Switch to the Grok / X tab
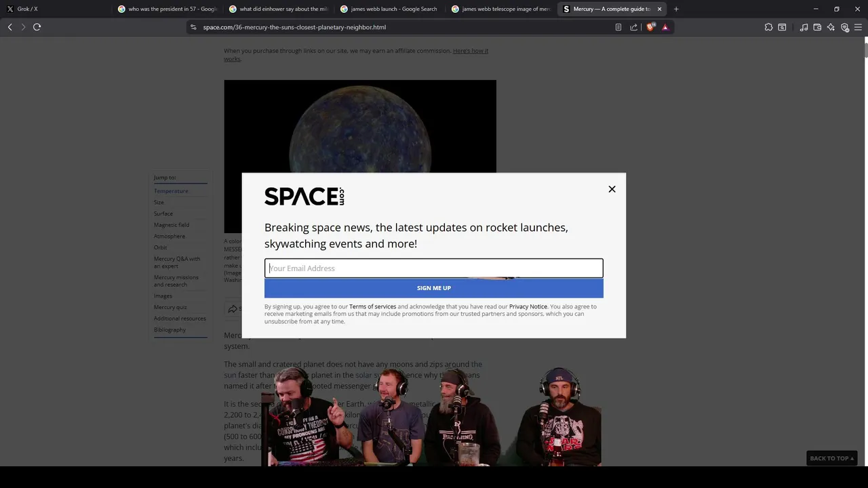868x488 pixels. [x=54, y=9]
